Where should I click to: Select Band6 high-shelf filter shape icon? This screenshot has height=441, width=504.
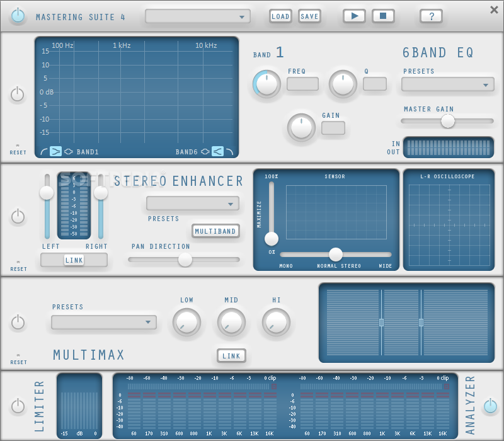(x=217, y=151)
